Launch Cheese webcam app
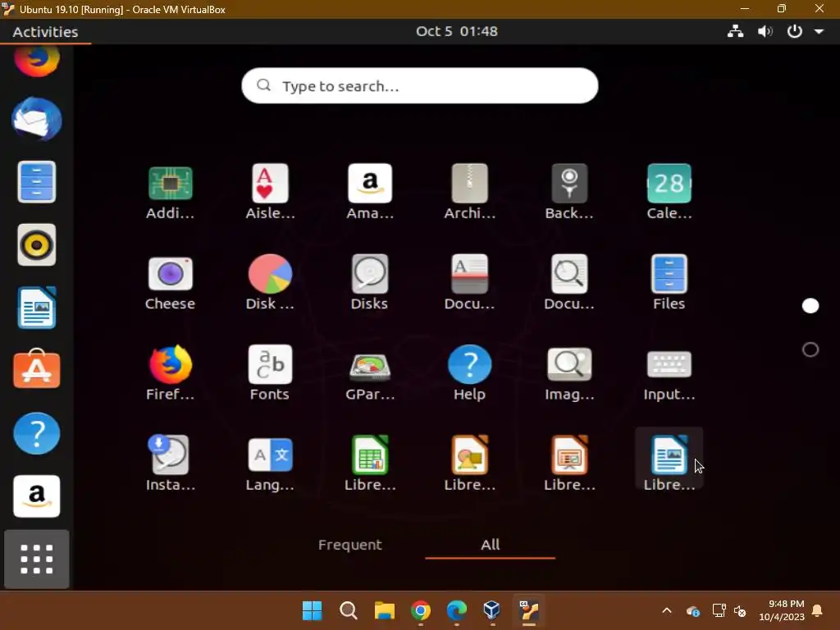 point(171,282)
